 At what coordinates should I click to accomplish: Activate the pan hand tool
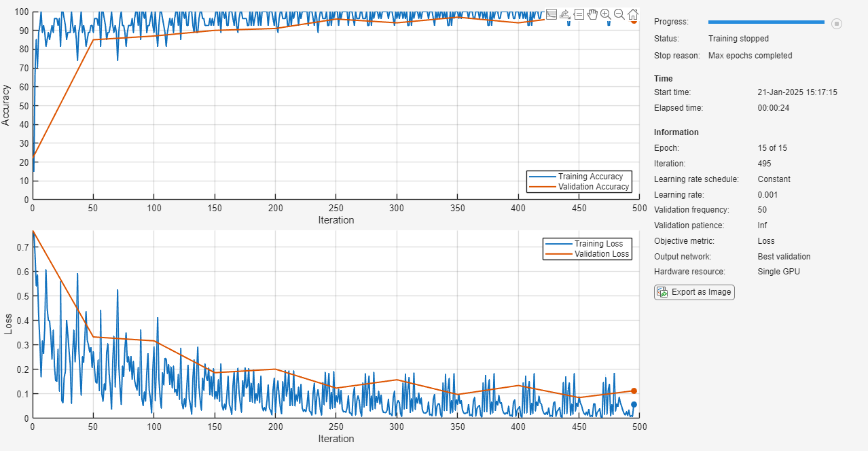(x=592, y=14)
